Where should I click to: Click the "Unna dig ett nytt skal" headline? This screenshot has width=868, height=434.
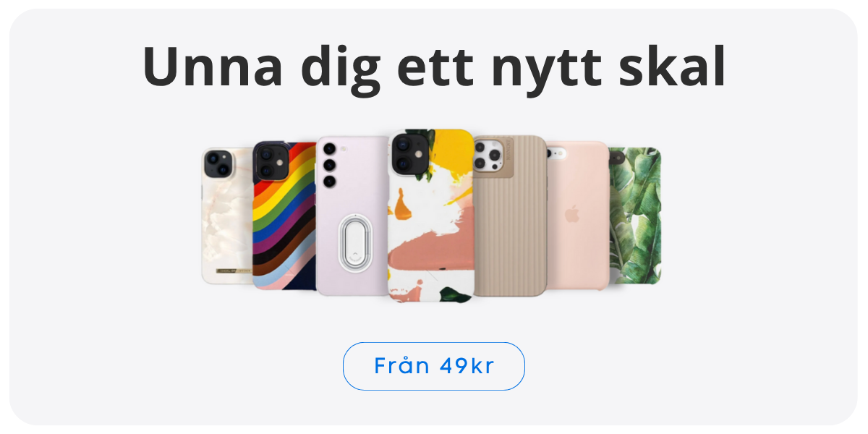point(434,67)
